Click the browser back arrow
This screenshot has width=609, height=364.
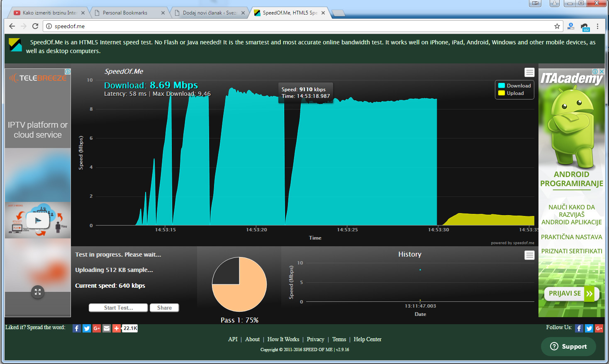pyautogui.click(x=12, y=26)
